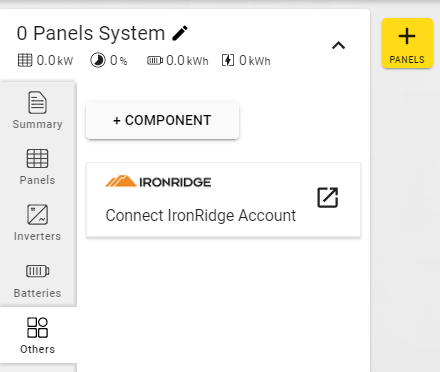Click the IronRidge logo
This screenshot has height=372, width=440.
click(x=158, y=181)
